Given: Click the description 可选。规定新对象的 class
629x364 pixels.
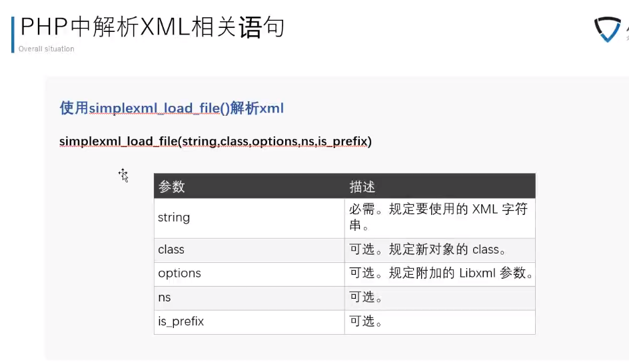Looking at the screenshot, I should tap(428, 250).
